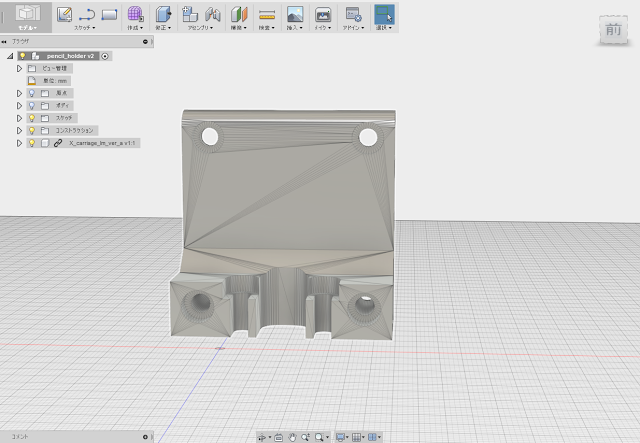Select the 単位: mm units item

pos(49,81)
